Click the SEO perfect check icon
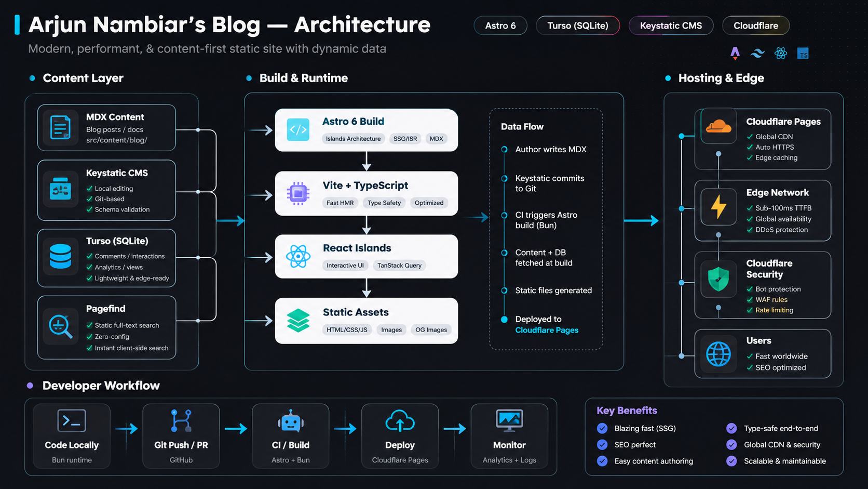868x489 pixels. 602,445
